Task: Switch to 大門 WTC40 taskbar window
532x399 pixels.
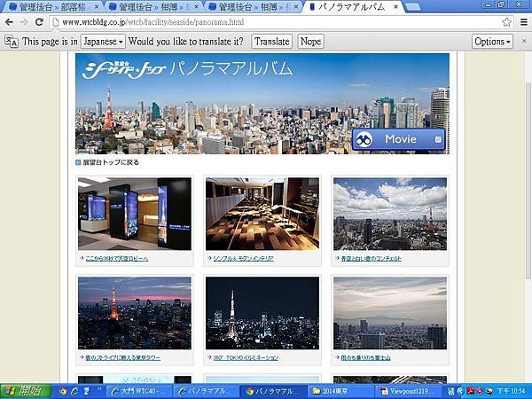Action: coord(139,391)
